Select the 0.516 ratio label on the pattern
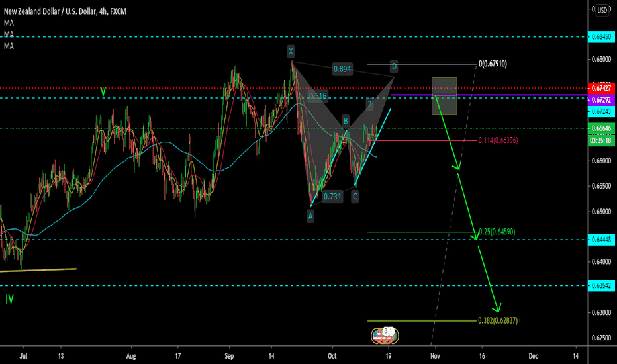The width and height of the screenshot is (617, 364). point(317,96)
